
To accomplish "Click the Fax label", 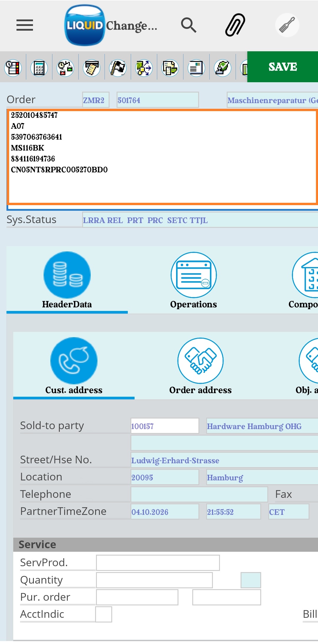I will (x=284, y=494).
